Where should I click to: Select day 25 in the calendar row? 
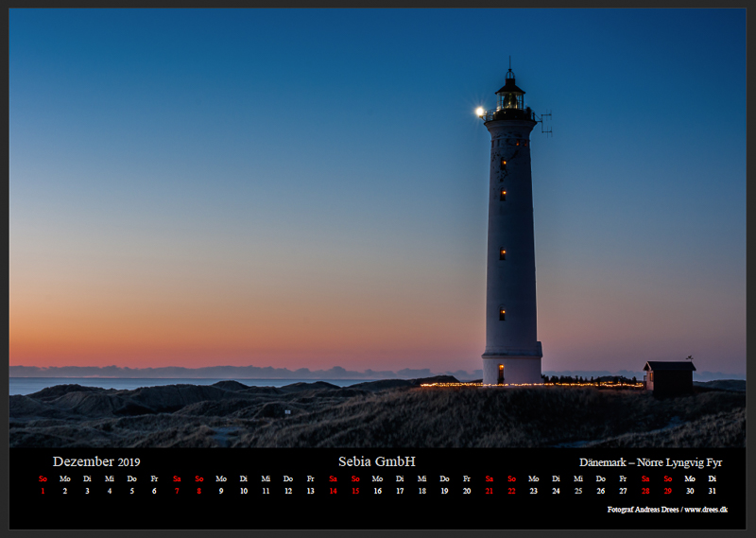[578, 491]
